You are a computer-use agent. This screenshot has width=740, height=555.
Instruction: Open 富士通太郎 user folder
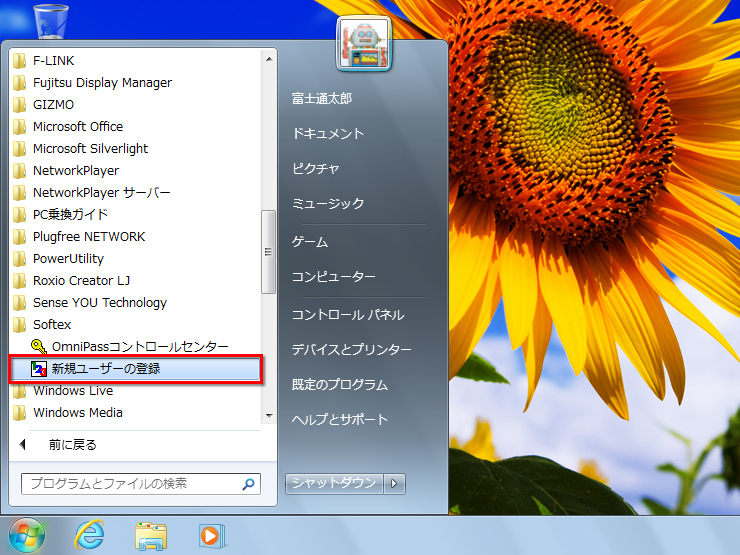click(322, 99)
